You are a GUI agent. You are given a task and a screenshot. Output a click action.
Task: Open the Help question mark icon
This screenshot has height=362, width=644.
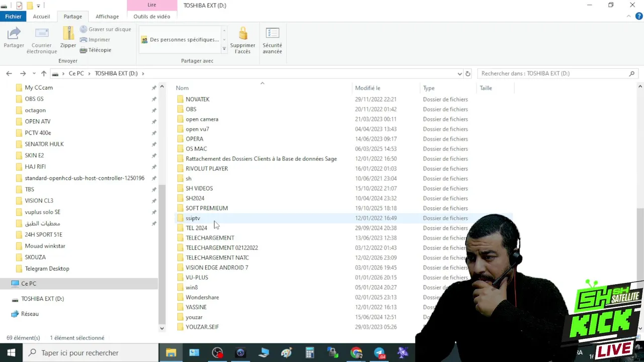[639, 16]
